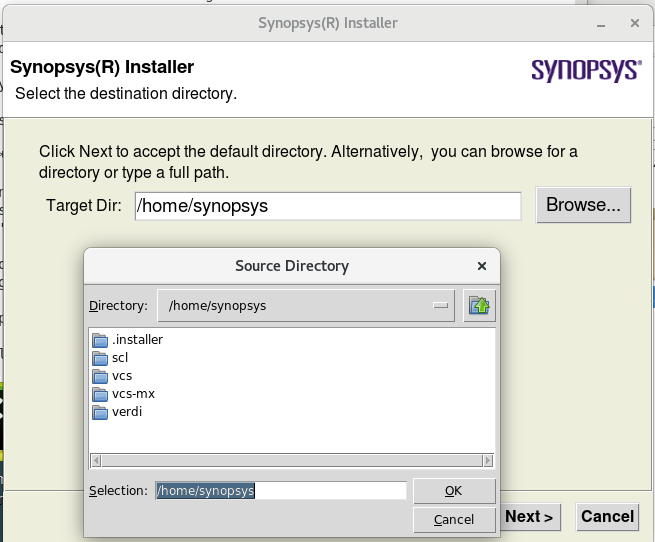Select the vcs folder icon
Screen dimensions: 655x542
(100, 376)
